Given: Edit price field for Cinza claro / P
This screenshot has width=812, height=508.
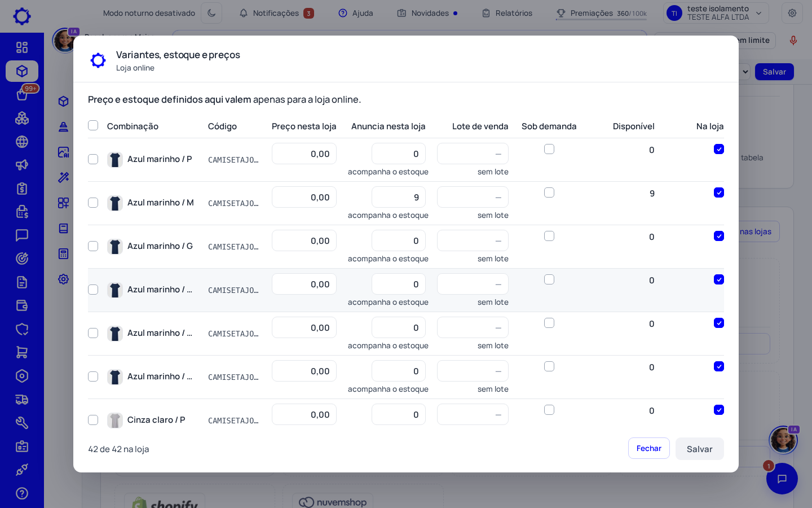Looking at the screenshot, I should click(x=304, y=414).
